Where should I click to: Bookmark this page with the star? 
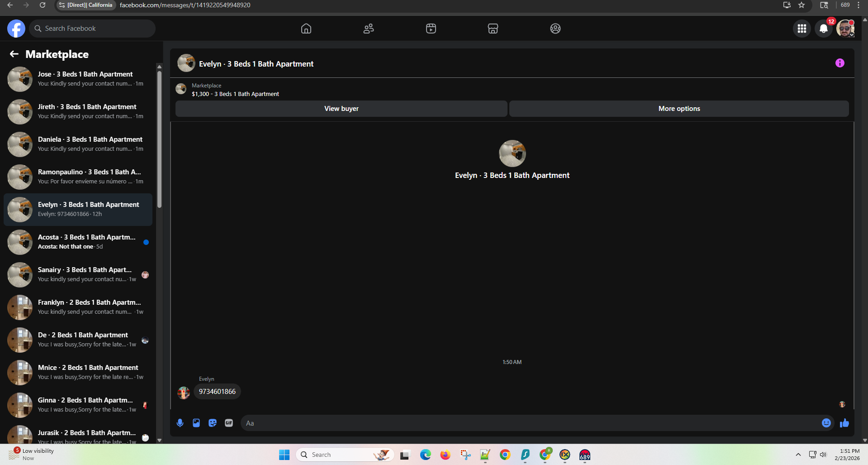pos(802,5)
